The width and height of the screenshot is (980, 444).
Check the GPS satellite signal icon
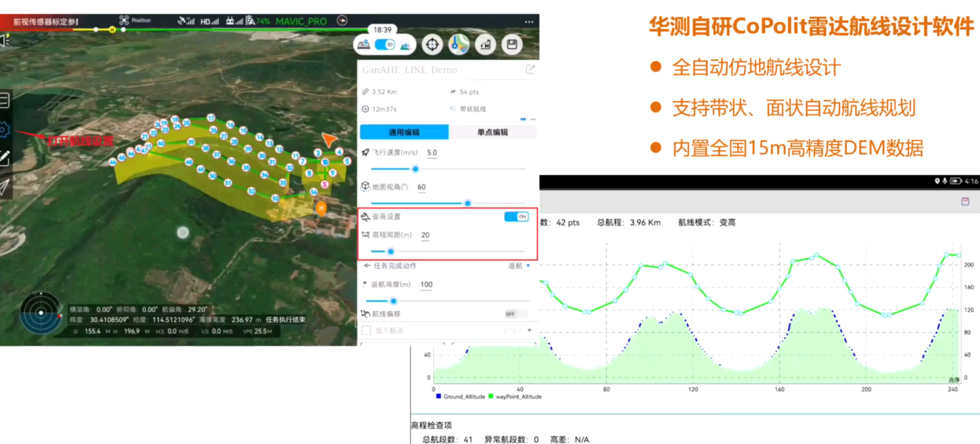(x=186, y=21)
